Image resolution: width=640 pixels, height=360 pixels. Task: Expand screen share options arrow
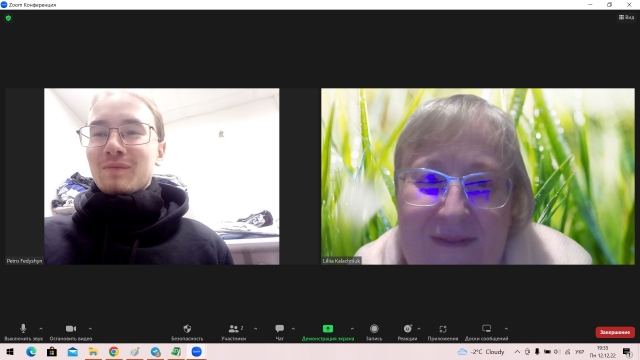click(352, 329)
